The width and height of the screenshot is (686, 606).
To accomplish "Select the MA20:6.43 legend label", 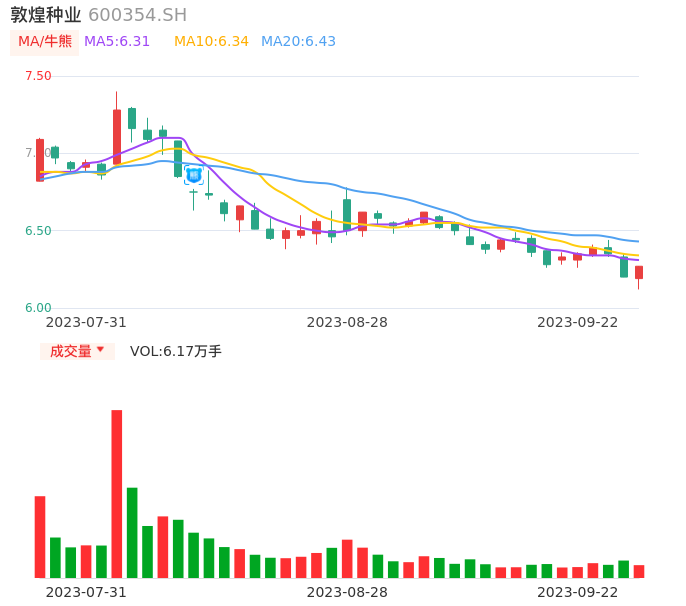I will tap(298, 42).
